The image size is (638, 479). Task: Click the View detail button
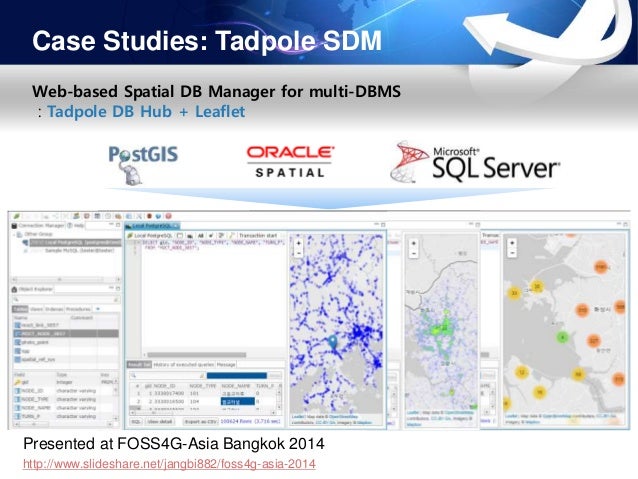click(160, 422)
